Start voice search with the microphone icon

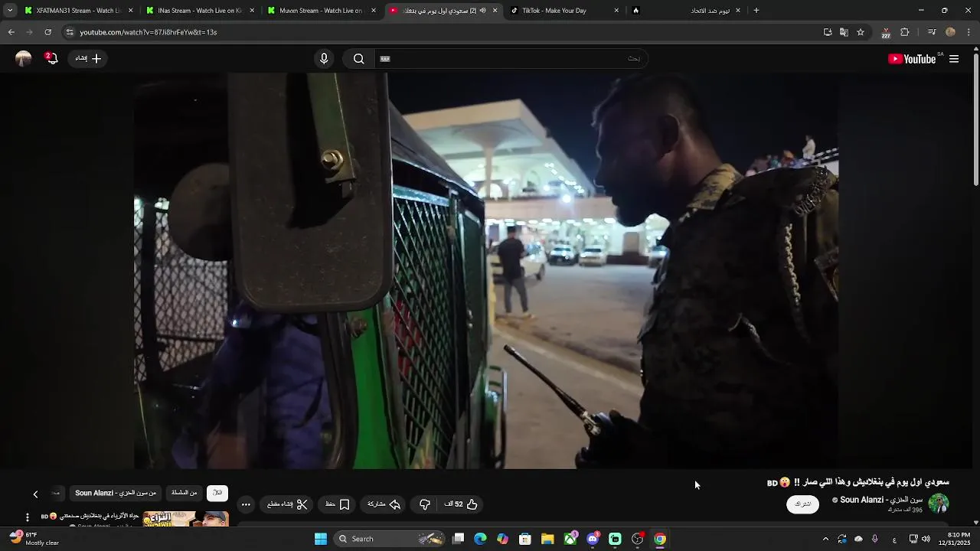click(x=324, y=59)
